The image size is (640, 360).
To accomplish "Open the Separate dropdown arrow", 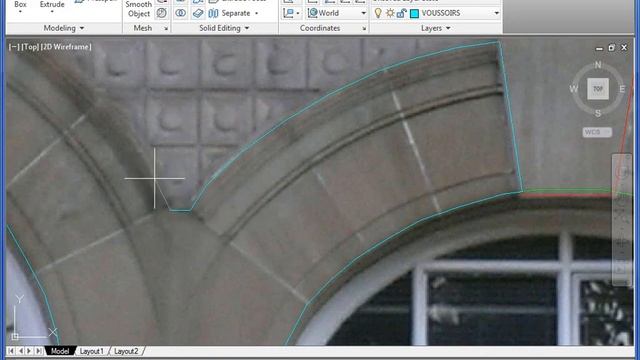I will click(x=256, y=13).
